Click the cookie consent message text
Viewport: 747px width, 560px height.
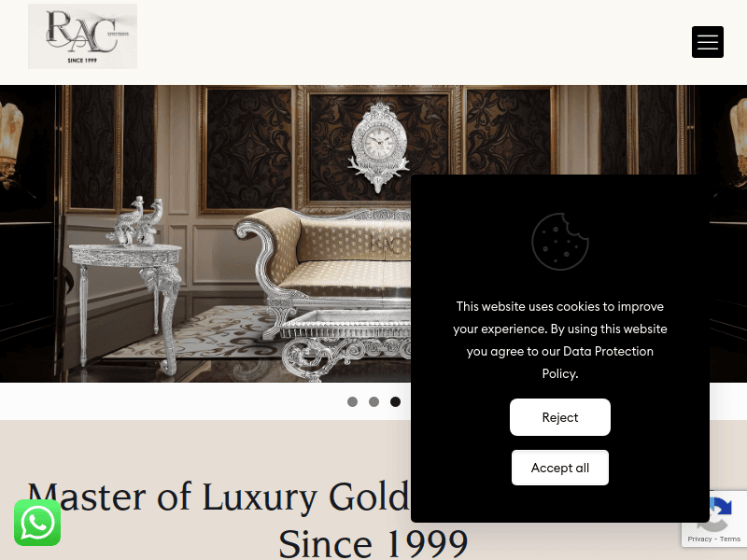click(x=560, y=340)
